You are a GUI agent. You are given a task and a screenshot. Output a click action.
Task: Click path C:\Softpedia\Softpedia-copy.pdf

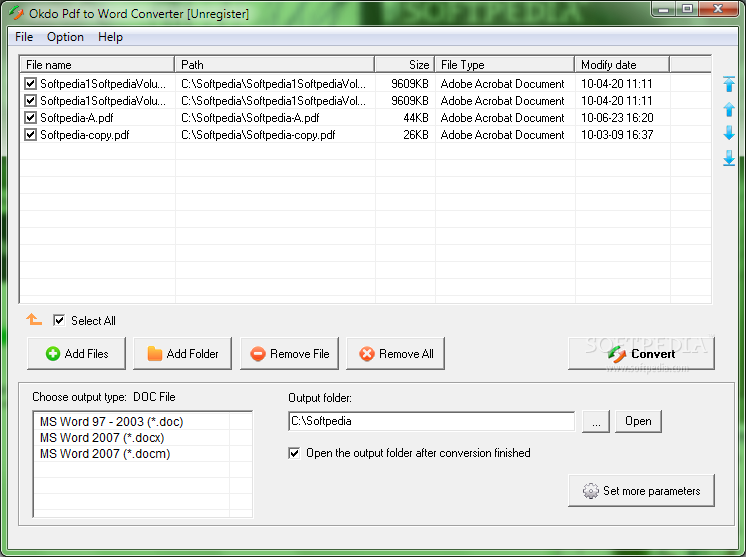258,135
